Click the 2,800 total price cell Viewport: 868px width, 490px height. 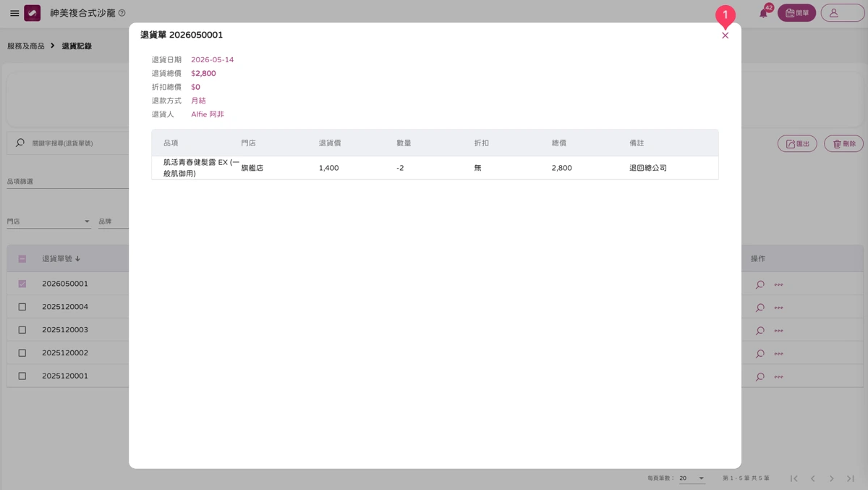561,168
